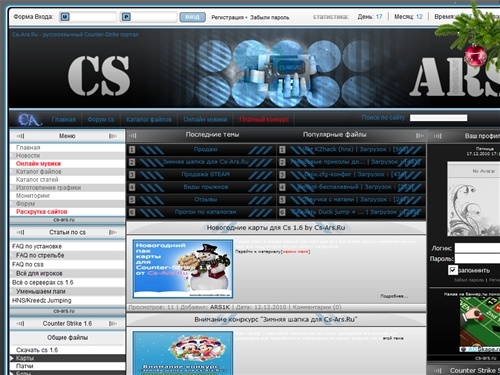Open HNS/Kreedz Jumping article
This screenshot has height=375, width=500.
[42, 300]
